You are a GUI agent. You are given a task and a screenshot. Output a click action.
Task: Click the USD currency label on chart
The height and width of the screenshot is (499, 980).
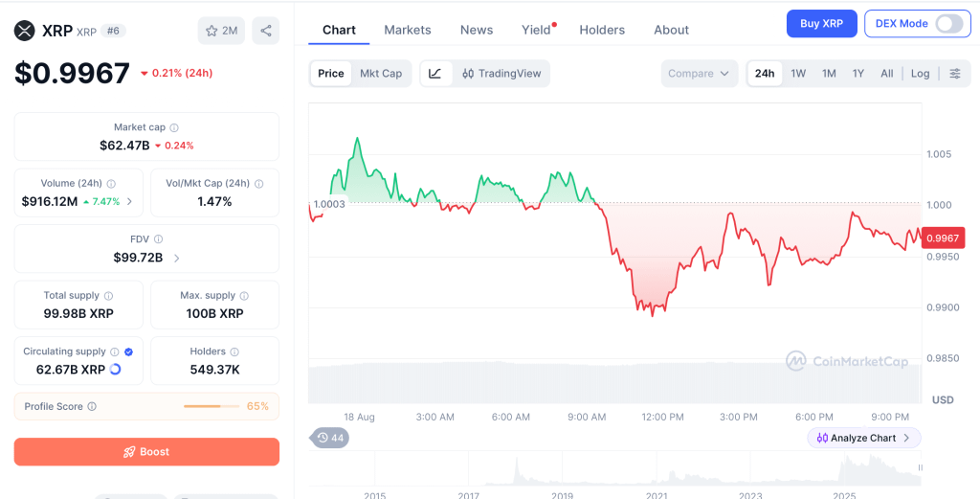[943, 399]
